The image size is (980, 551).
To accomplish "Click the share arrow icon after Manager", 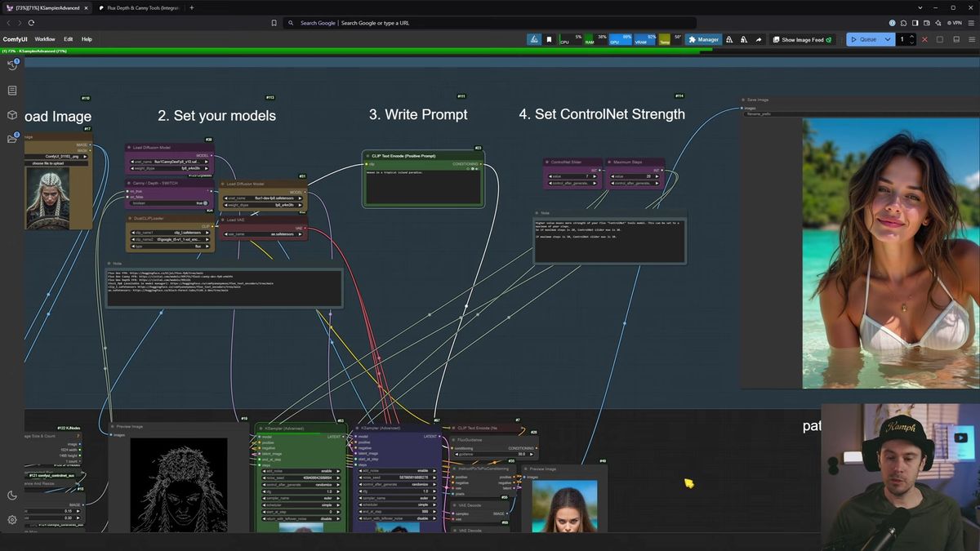I will click(x=758, y=39).
